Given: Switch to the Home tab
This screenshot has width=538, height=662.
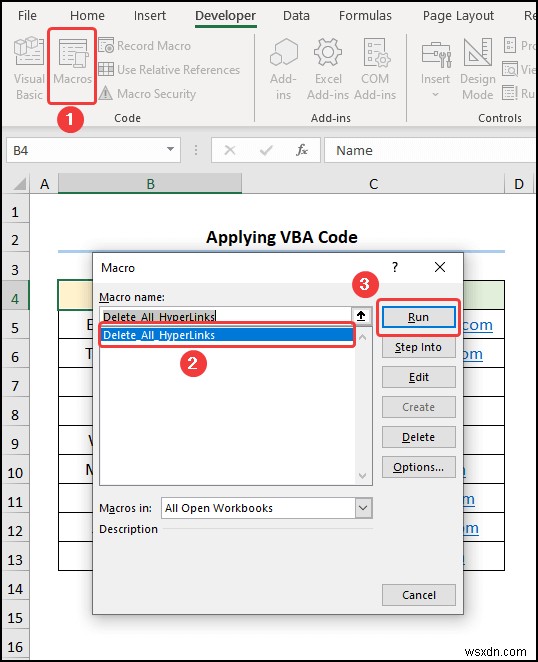Looking at the screenshot, I should (x=87, y=16).
